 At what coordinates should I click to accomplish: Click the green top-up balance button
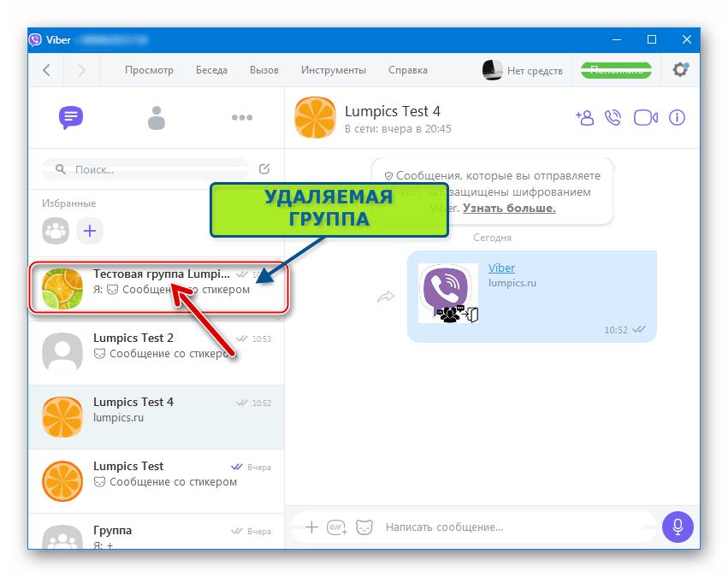pos(617,70)
